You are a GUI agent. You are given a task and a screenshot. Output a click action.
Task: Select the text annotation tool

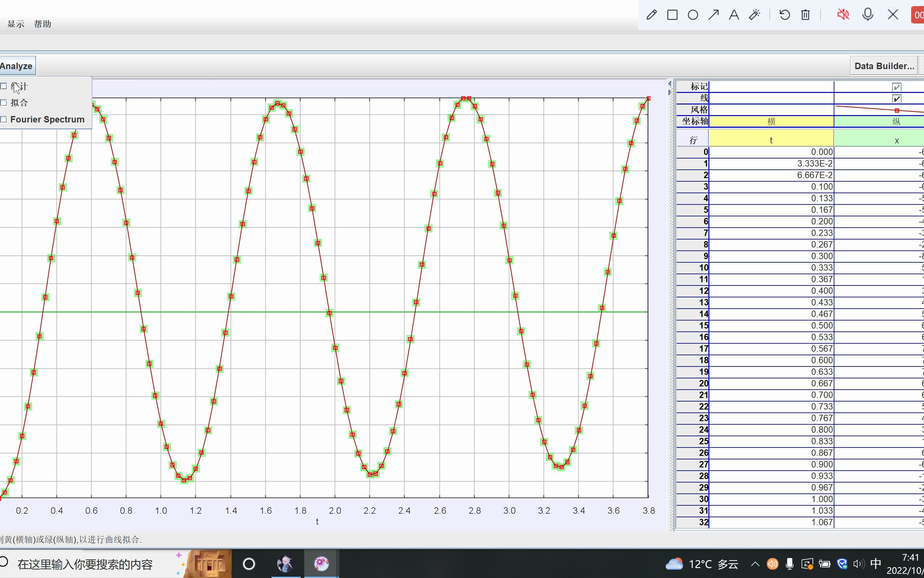tap(734, 15)
